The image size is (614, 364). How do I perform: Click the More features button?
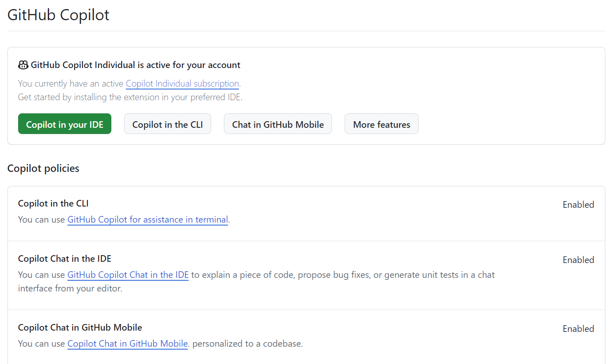(381, 124)
